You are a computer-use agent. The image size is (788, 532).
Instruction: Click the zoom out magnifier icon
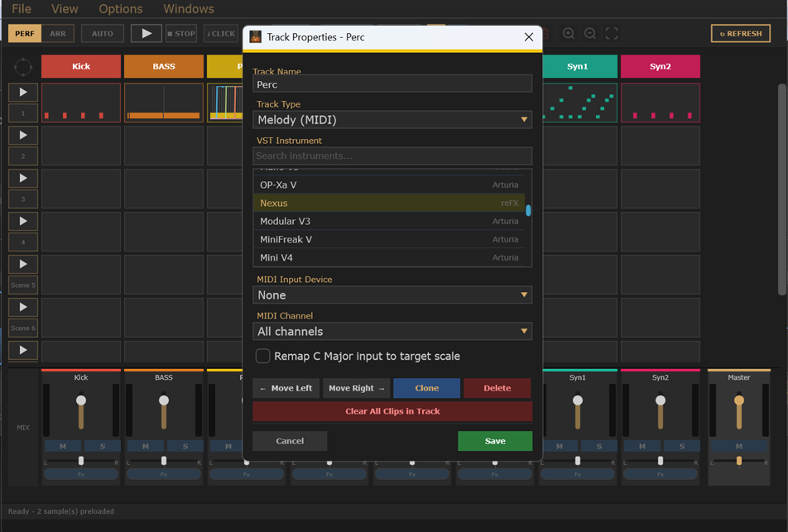(590, 34)
